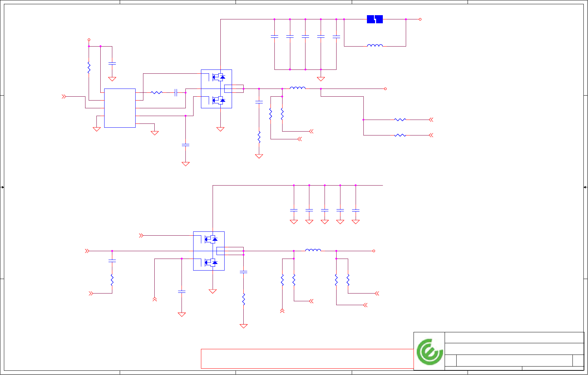Select snubber capacitor right of the lower transistor package
This screenshot has width=588, height=375.
(x=243, y=272)
